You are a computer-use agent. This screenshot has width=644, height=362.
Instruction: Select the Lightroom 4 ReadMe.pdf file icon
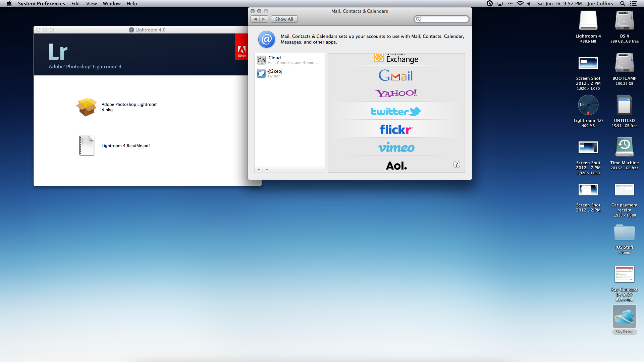pyautogui.click(x=87, y=145)
